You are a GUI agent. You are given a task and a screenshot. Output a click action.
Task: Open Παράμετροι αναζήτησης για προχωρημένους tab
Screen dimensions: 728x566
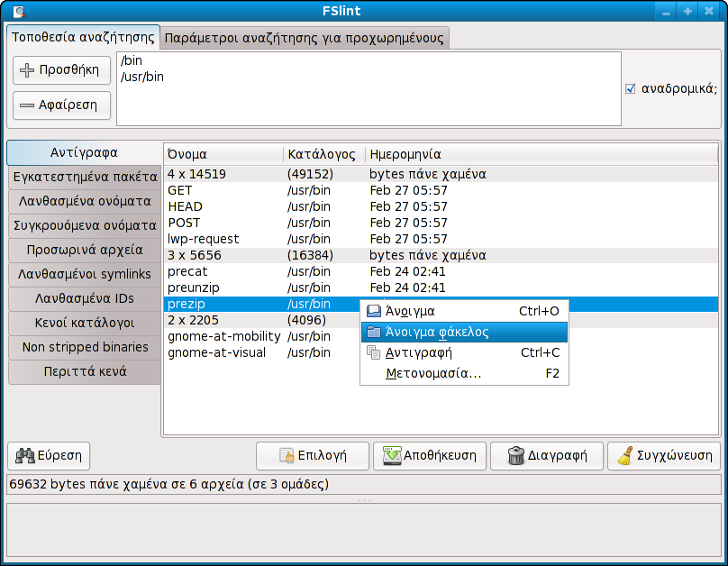[305, 38]
